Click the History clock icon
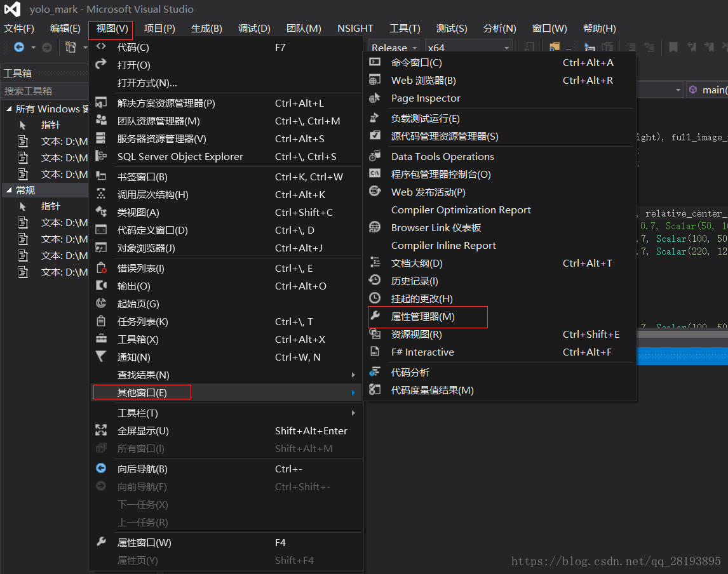The image size is (728, 574). (375, 280)
